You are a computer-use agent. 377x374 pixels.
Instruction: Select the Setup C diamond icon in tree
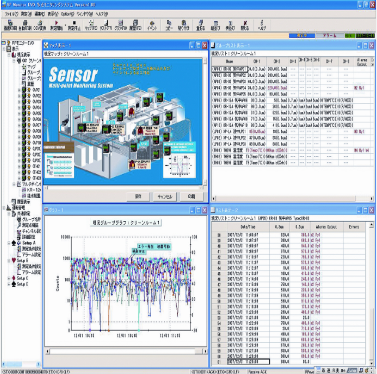[x=14, y=278]
